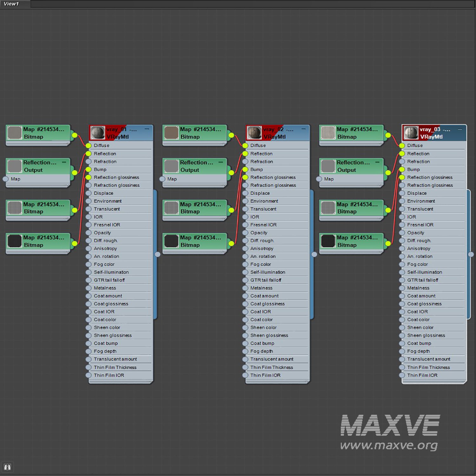Collapse the vray_02 node with its minus button

[303, 129]
